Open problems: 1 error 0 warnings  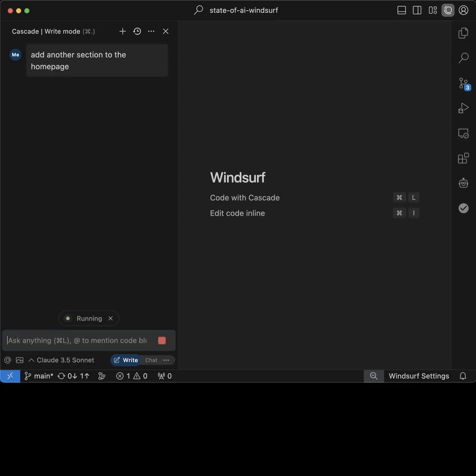pyautogui.click(x=132, y=376)
